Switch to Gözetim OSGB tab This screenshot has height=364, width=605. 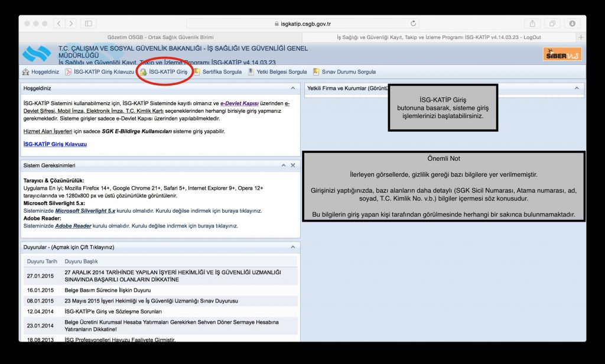click(x=161, y=37)
